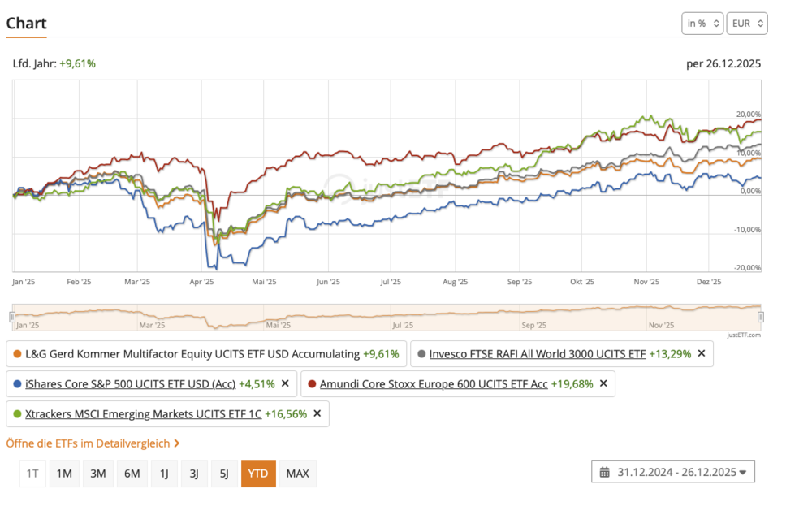Click right handle of range navigator
Screen dimensions: 812x506
[x=761, y=316]
